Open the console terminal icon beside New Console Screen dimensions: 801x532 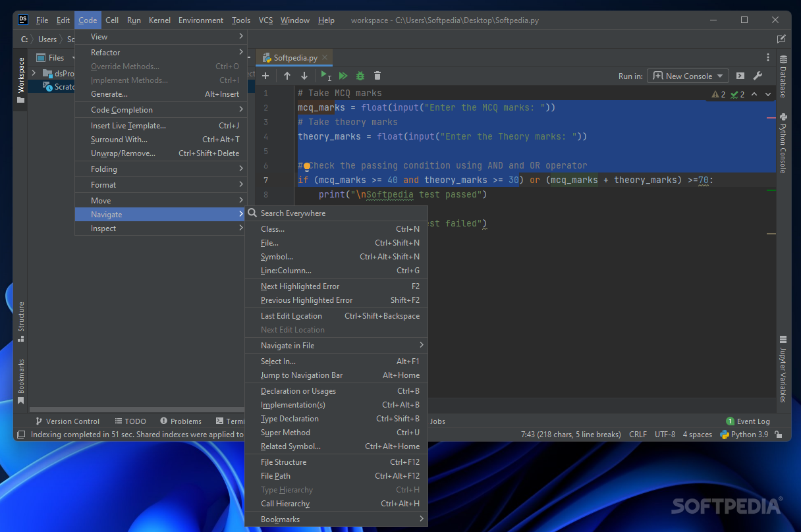pos(740,76)
